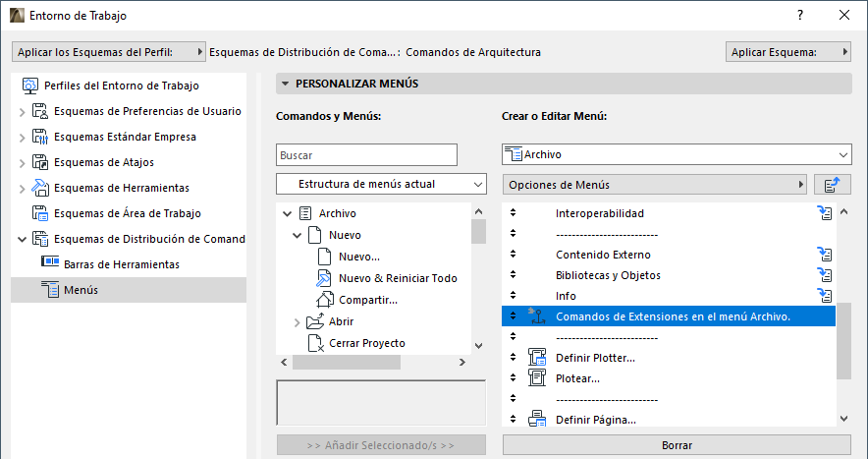Click the Esquemas de Atajos icon
This screenshot has height=459, width=868.
(40, 162)
